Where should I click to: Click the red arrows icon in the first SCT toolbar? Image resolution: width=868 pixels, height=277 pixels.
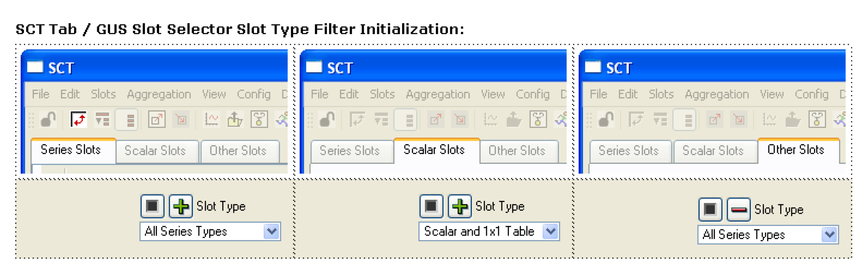(79, 119)
